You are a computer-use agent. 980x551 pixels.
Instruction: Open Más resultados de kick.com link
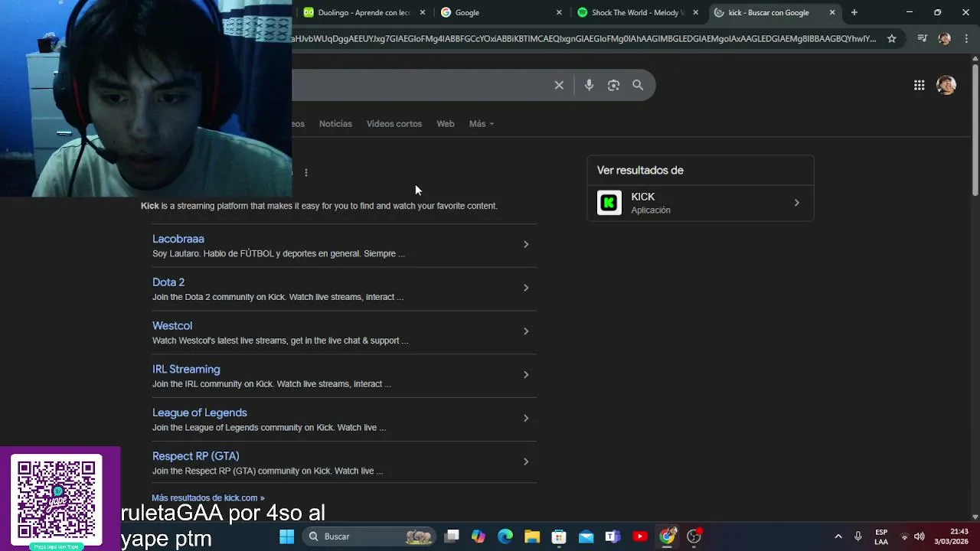(208, 497)
